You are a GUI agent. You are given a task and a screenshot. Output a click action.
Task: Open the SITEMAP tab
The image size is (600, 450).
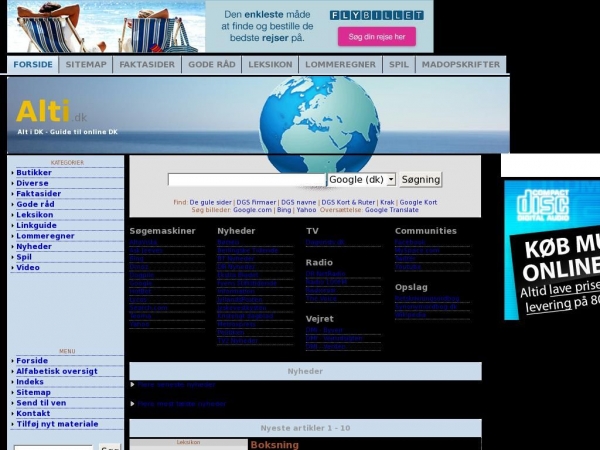click(86, 64)
